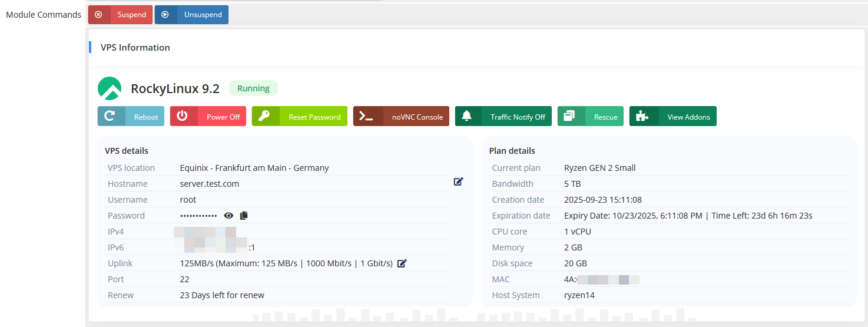
Task: Click the VPS Information section header
Action: pos(135,48)
